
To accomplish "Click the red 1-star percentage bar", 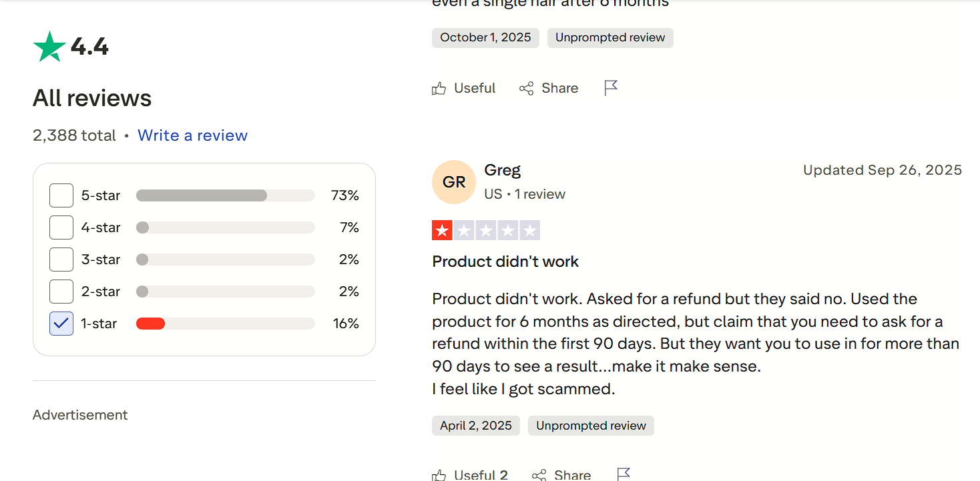I will pos(151,324).
